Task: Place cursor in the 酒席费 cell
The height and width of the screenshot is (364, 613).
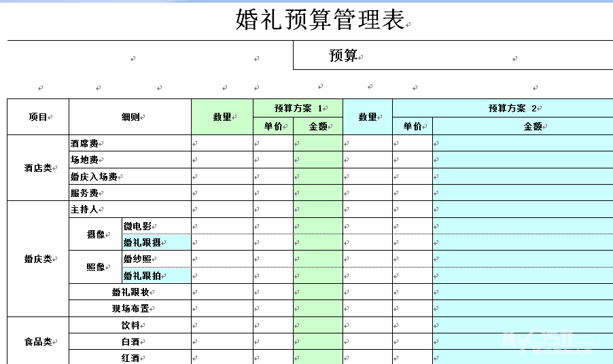Action: pyautogui.click(x=84, y=143)
